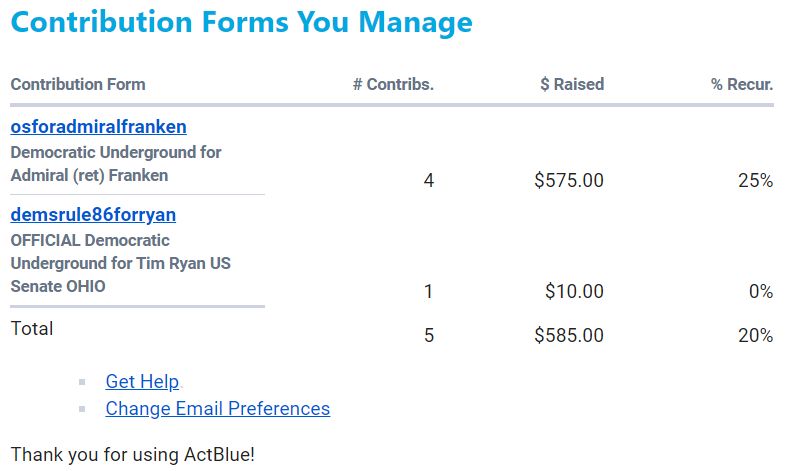Click the 0% recurring value
The width and height of the screenshot is (788, 471).
(761, 291)
